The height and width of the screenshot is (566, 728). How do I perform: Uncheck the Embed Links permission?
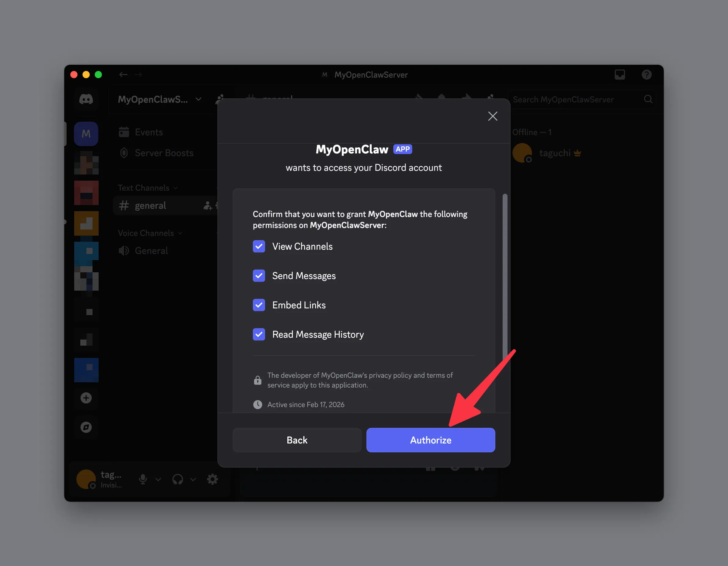coord(259,305)
